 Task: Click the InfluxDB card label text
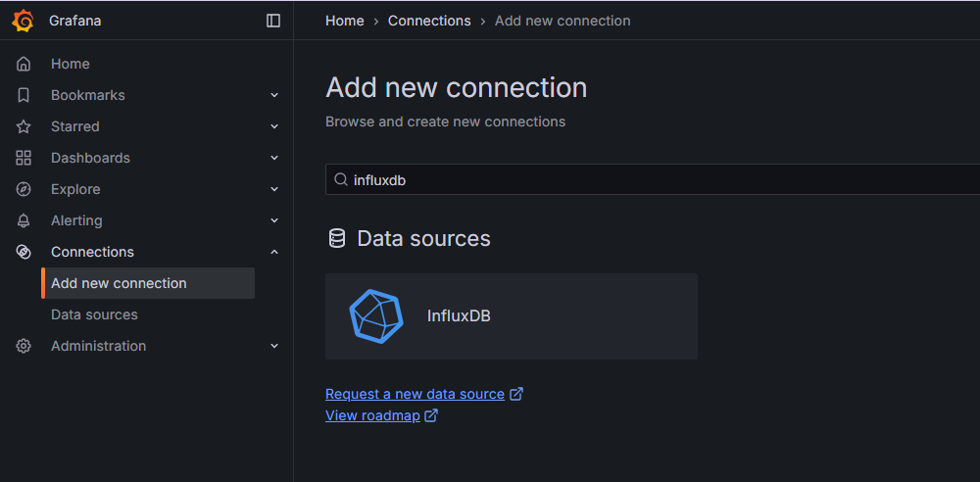tap(459, 315)
